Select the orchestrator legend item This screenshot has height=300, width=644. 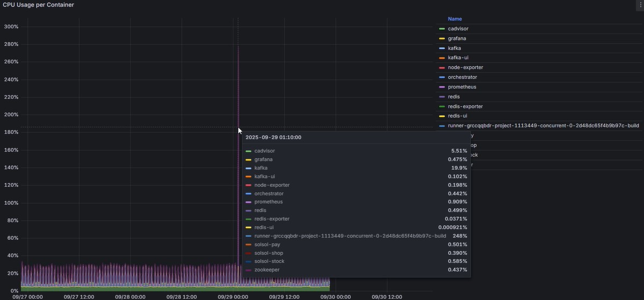[462, 77]
